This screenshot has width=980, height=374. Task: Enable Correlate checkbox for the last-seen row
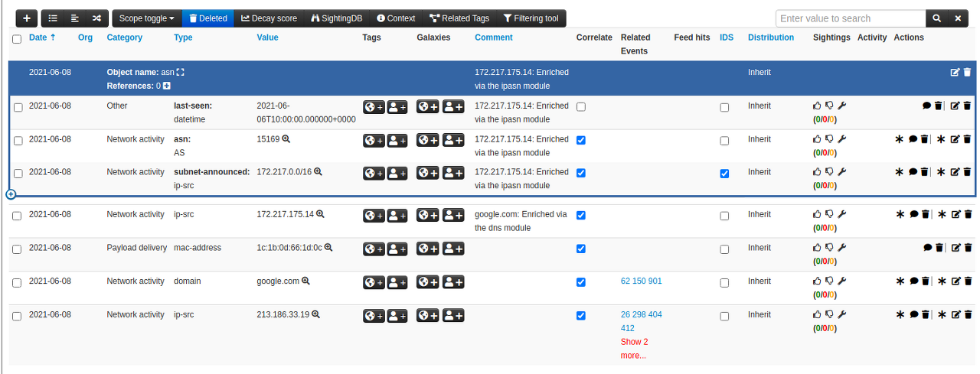[581, 107]
